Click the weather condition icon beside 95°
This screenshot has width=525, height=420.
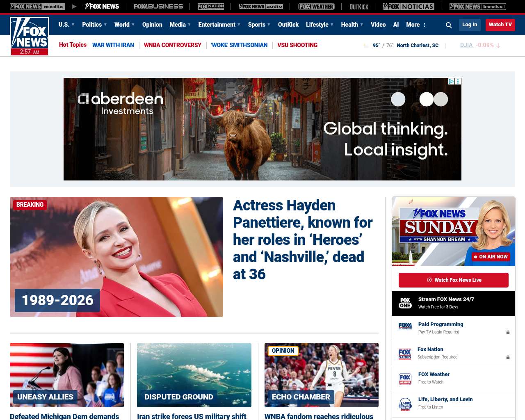pos(366,46)
